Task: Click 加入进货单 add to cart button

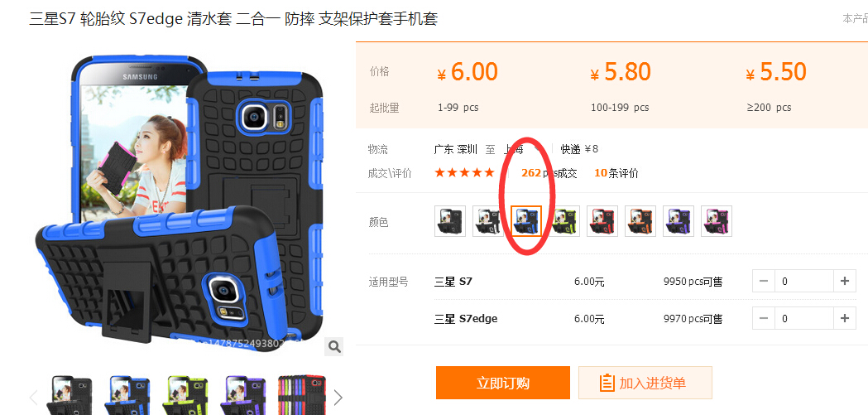Action: click(x=645, y=383)
